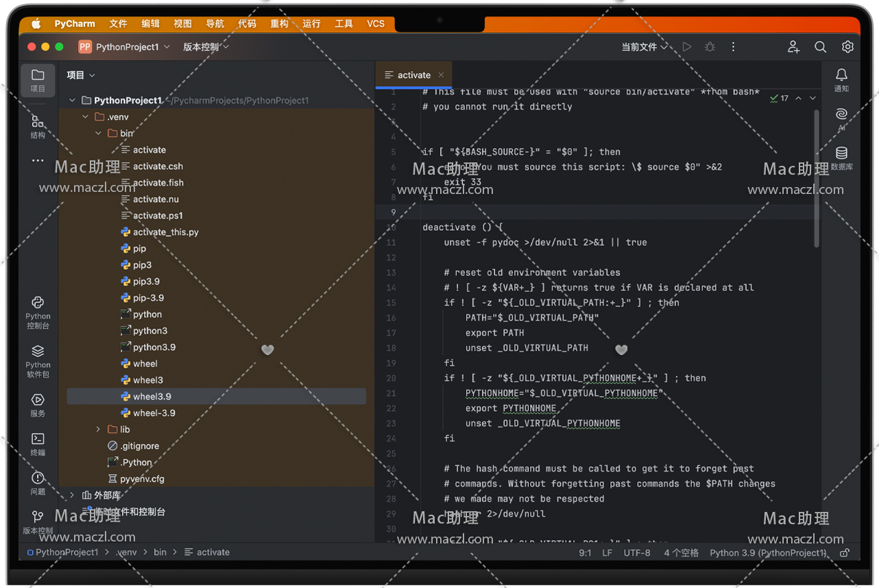Expand the lib folder
The width and height of the screenshot is (879, 588).
point(99,430)
